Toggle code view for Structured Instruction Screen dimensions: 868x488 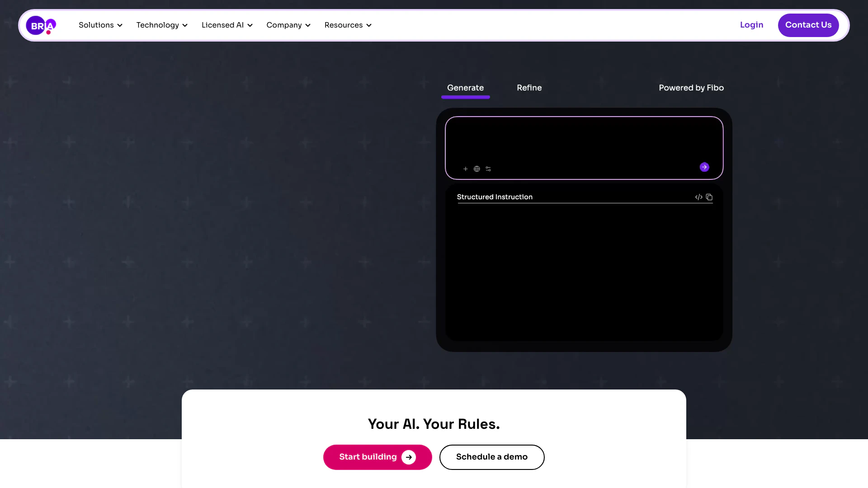coord(698,197)
